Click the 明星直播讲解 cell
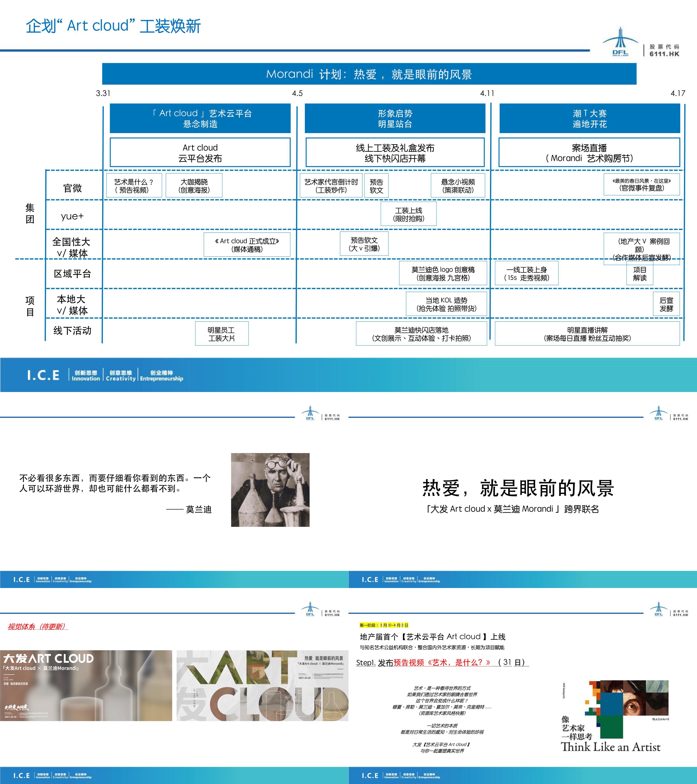 coord(587,334)
